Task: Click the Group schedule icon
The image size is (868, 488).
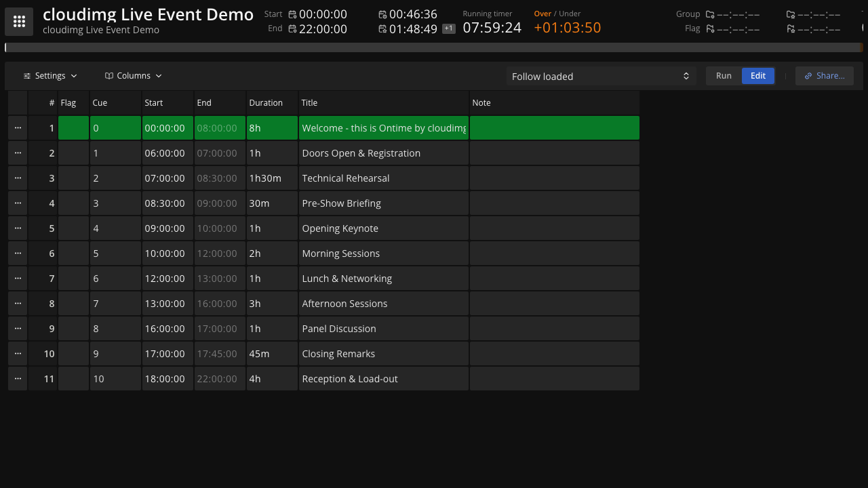Action: click(x=710, y=14)
